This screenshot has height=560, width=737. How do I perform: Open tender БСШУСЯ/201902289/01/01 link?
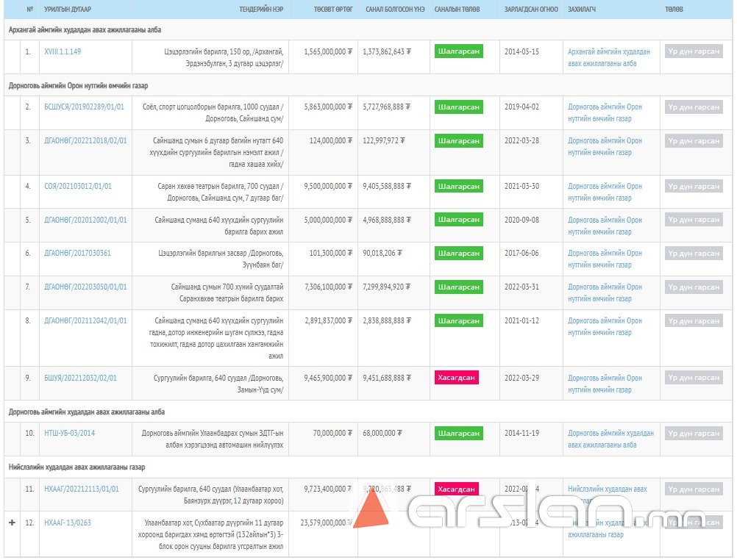click(x=85, y=107)
